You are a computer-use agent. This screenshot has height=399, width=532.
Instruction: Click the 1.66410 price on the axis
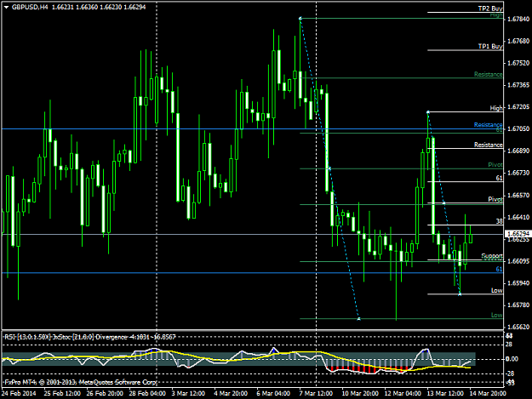[518, 217]
